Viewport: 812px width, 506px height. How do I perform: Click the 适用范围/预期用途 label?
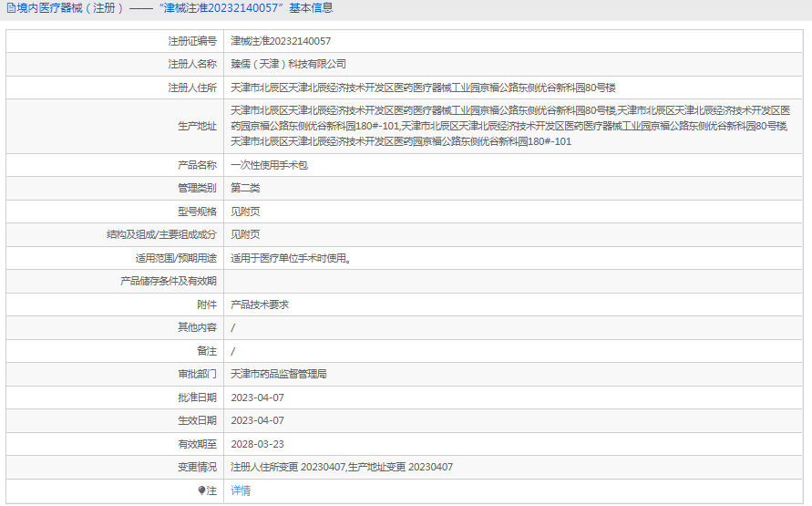click(176, 258)
